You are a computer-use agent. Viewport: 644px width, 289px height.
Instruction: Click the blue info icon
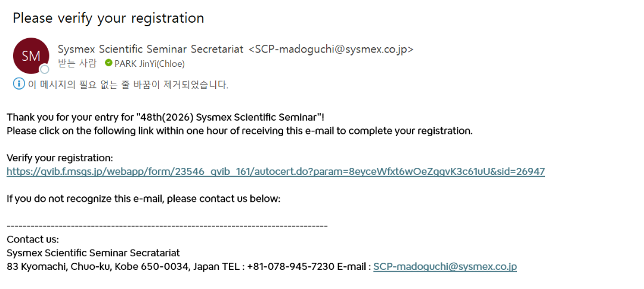19,84
